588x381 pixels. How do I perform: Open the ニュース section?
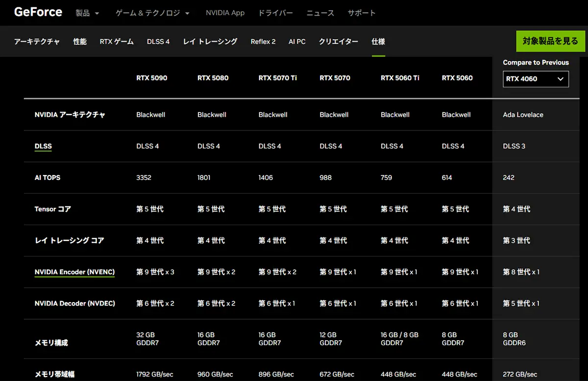320,13
